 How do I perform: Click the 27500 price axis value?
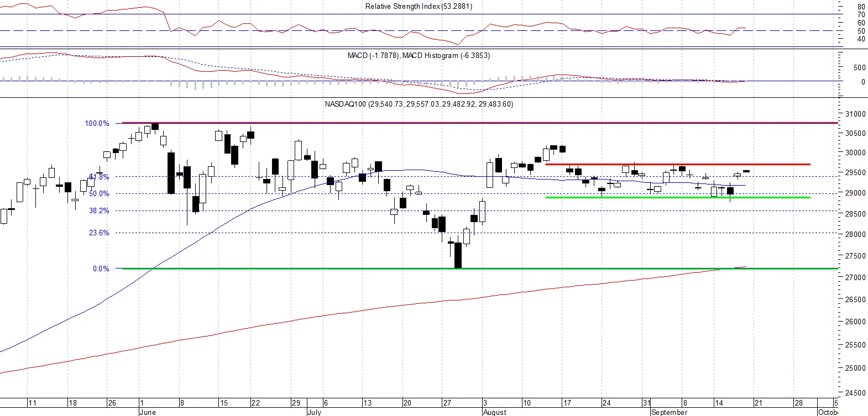tap(855, 256)
